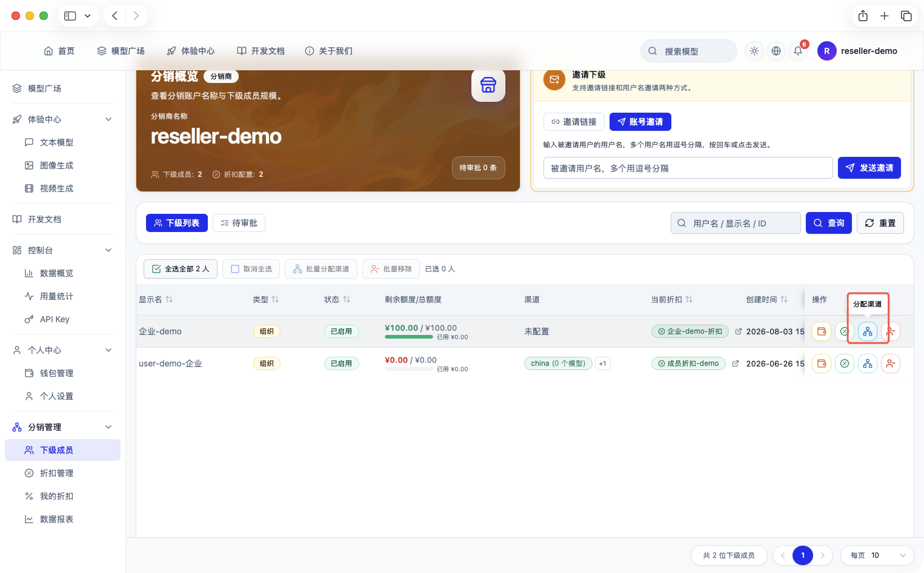Sort by 创建时间 column sort icon
The width and height of the screenshot is (924, 573).
pos(784,299)
